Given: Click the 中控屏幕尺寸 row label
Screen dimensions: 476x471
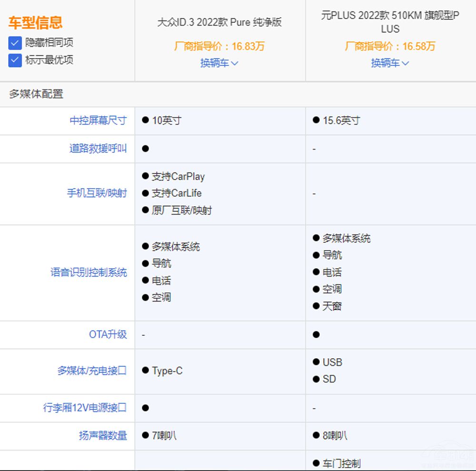Looking at the screenshot, I should [x=98, y=120].
